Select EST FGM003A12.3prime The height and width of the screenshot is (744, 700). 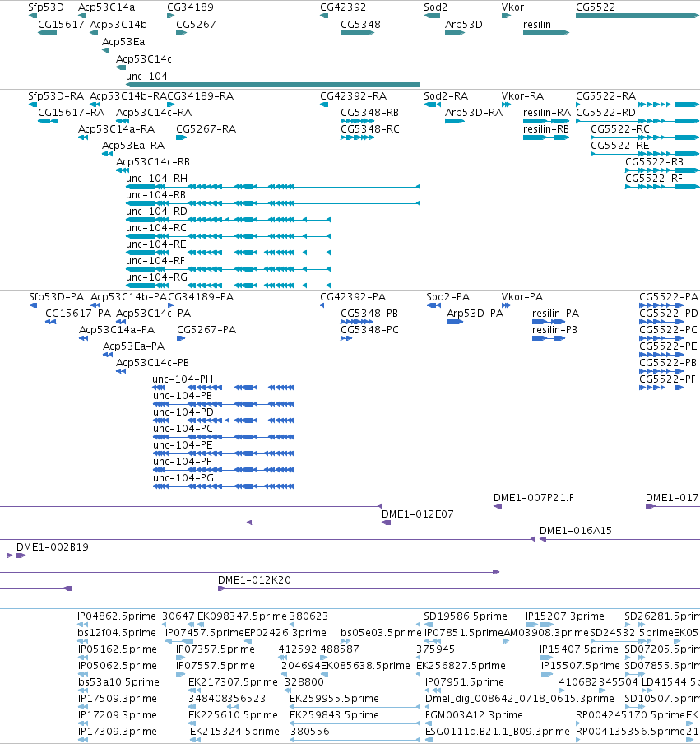point(428,723)
